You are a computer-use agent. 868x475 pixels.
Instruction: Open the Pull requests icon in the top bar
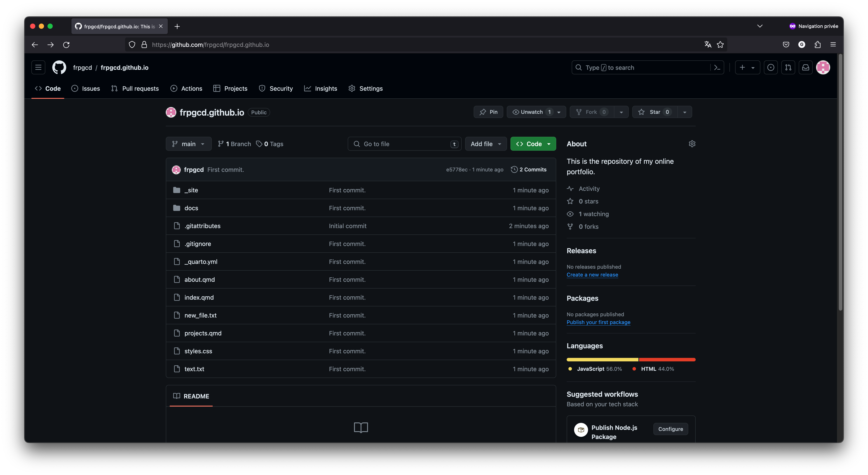pyautogui.click(x=788, y=67)
